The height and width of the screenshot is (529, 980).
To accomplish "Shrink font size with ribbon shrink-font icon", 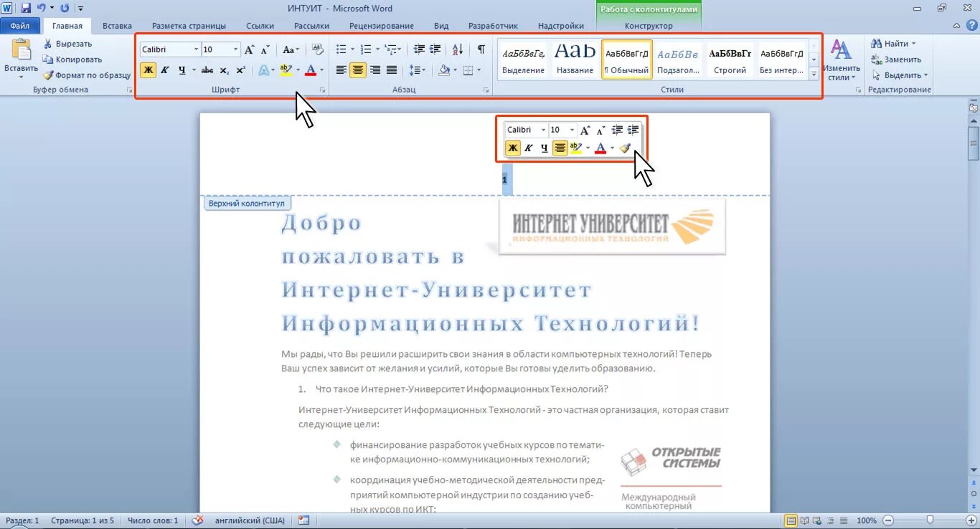I will 265,49.
